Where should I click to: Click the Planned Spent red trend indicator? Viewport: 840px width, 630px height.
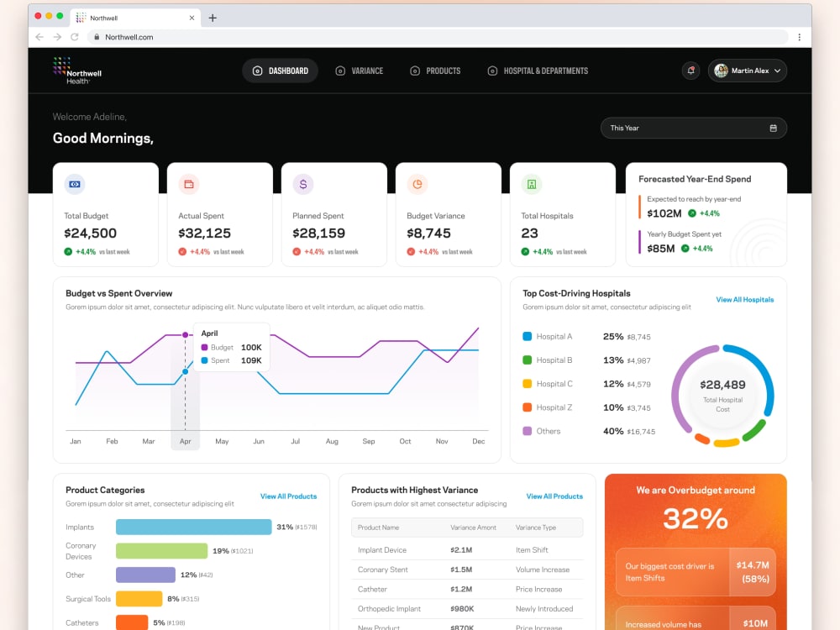[297, 252]
